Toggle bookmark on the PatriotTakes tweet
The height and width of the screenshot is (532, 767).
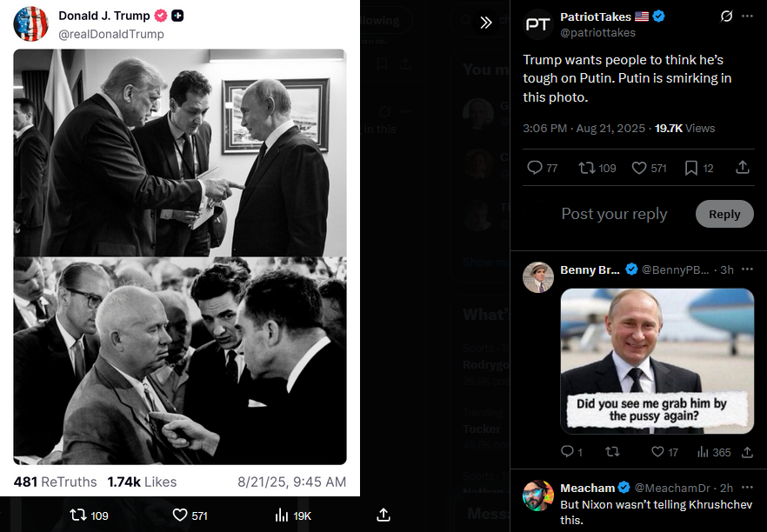click(x=691, y=168)
